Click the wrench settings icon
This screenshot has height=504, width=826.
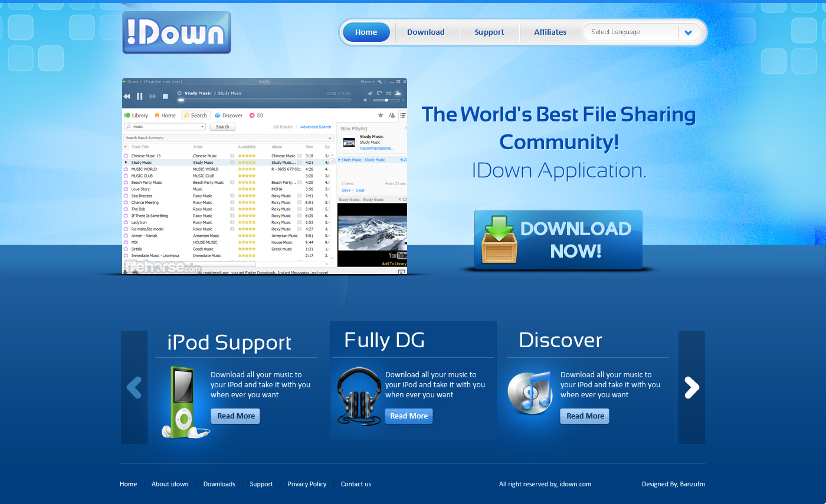(x=380, y=81)
